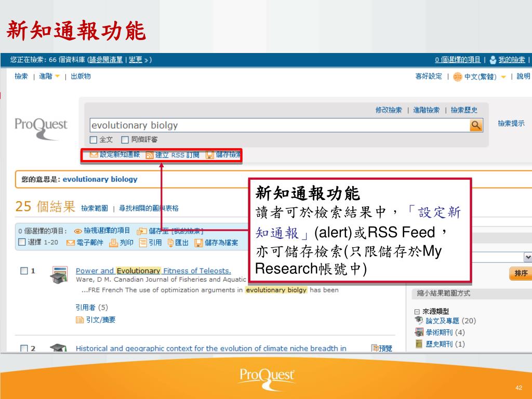This screenshot has width=532, height=399.
Task: Open the 中文(繁體) language dropdown
Action: [503, 77]
